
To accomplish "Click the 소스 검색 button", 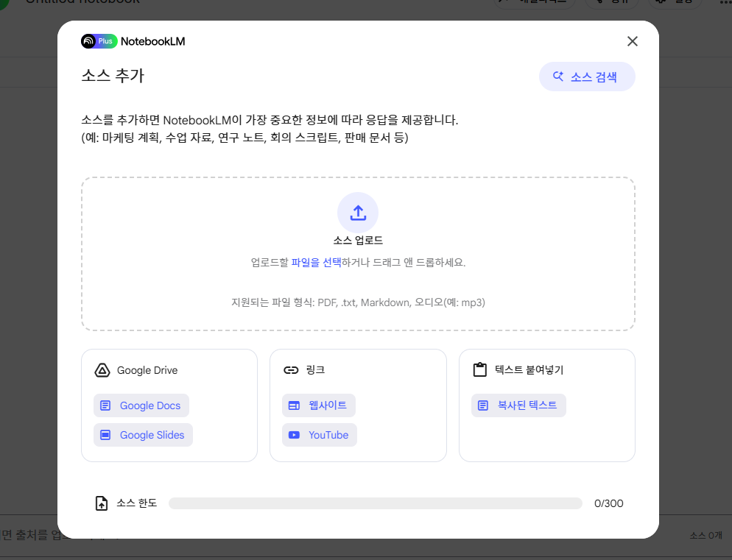I will 587,77.
